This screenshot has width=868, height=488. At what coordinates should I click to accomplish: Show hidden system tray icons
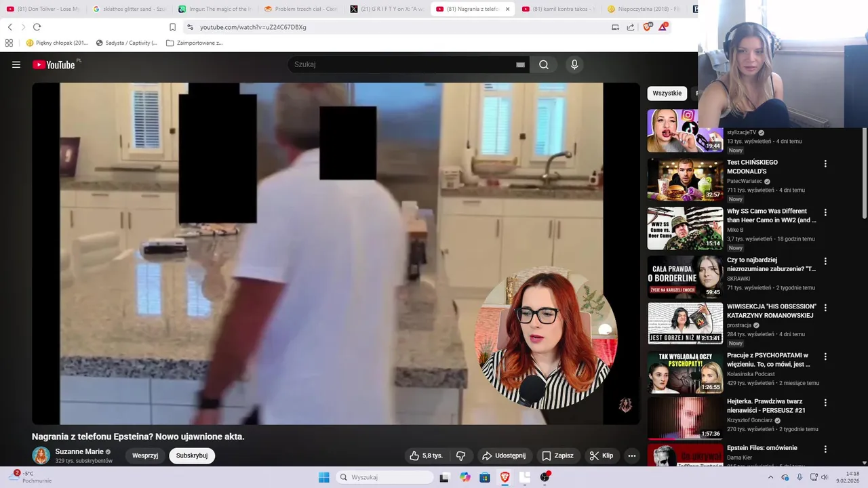point(770,477)
